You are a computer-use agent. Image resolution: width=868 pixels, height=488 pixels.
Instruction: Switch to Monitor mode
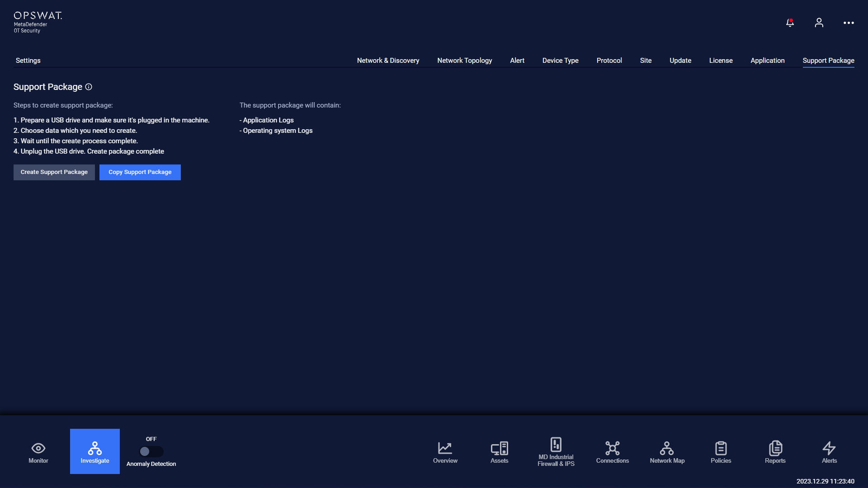point(38,452)
